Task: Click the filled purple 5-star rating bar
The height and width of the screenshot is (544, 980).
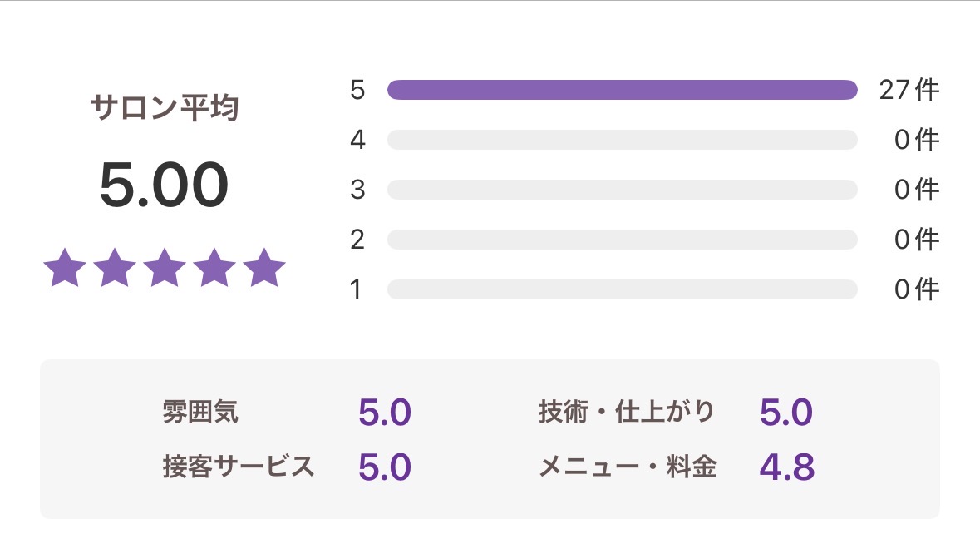Action: (x=622, y=90)
